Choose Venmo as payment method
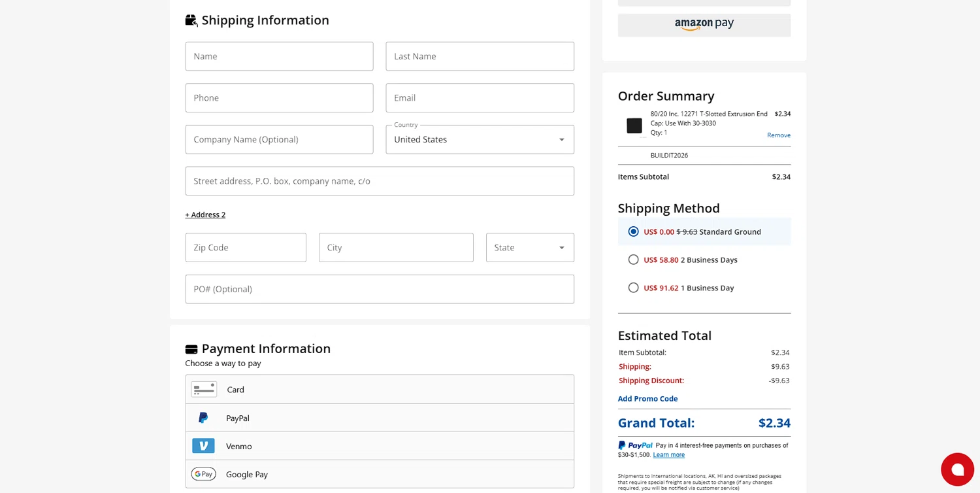 pyautogui.click(x=380, y=446)
